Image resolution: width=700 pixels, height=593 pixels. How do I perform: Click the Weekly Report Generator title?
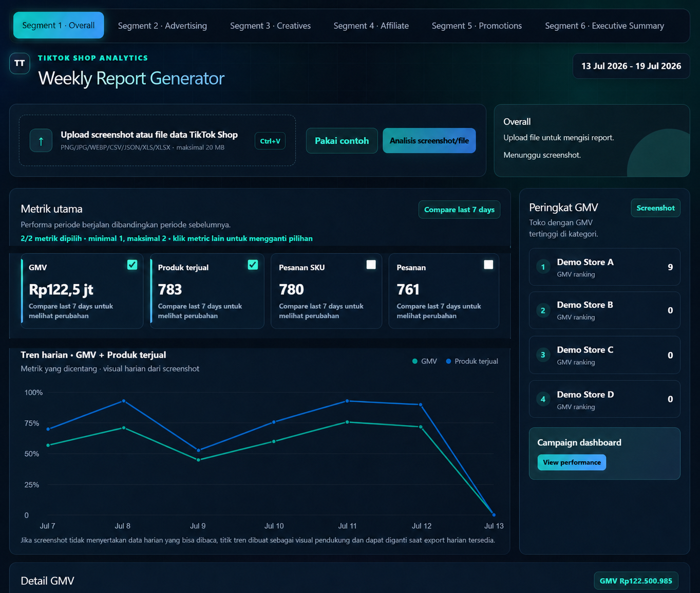pos(131,78)
